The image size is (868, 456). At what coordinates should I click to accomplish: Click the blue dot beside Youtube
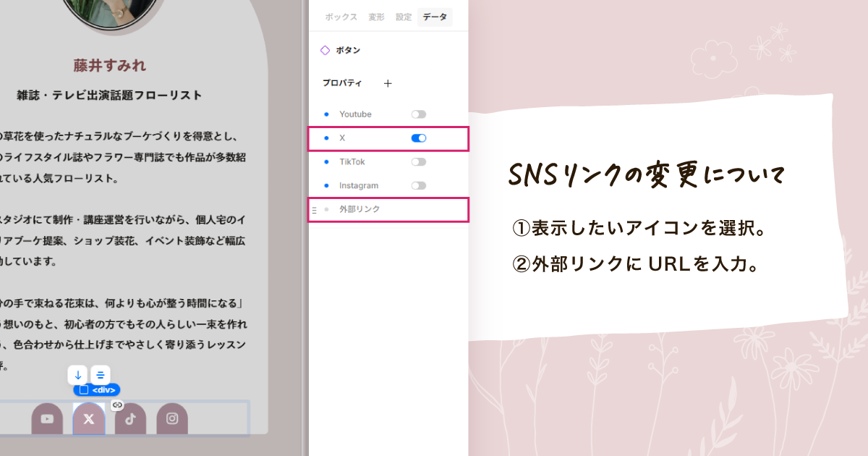325,114
